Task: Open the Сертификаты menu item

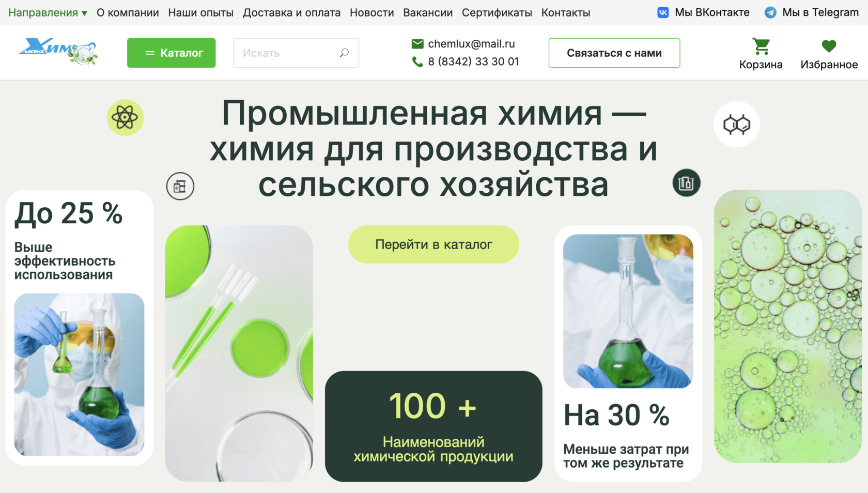Action: click(497, 12)
